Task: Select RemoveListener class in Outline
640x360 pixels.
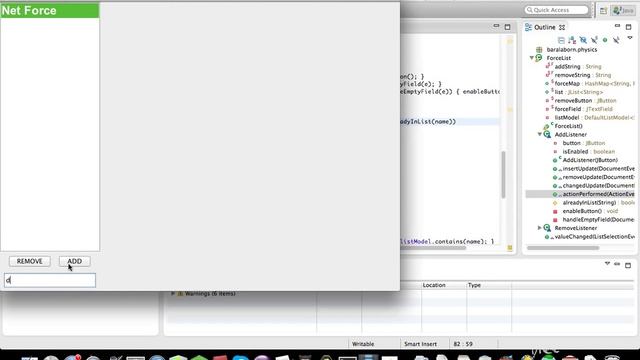Action: 576,228
